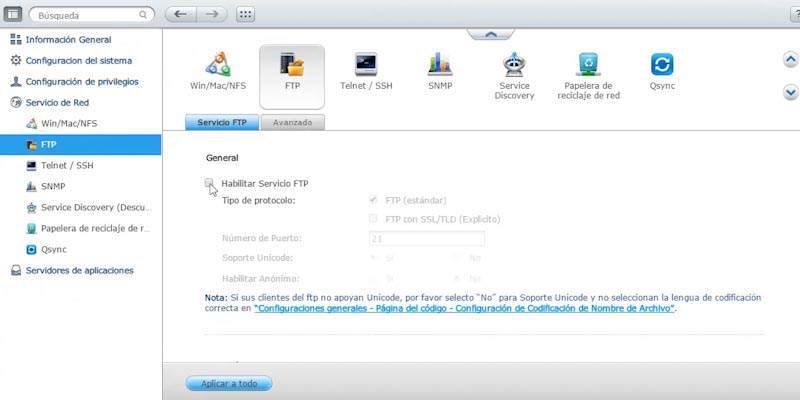Viewport: 800px width, 400px height.
Task: Select No for Habilitar Anónimo
Action: [x=457, y=279]
